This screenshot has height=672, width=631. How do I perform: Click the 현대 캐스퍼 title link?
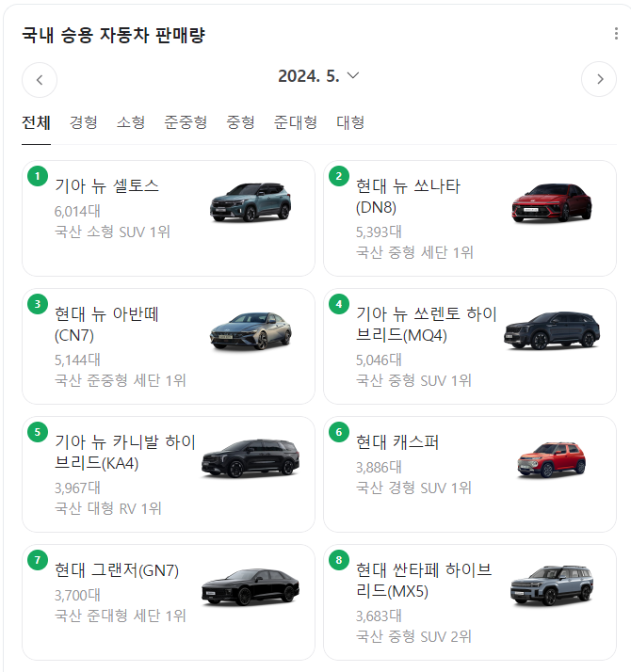click(x=397, y=442)
